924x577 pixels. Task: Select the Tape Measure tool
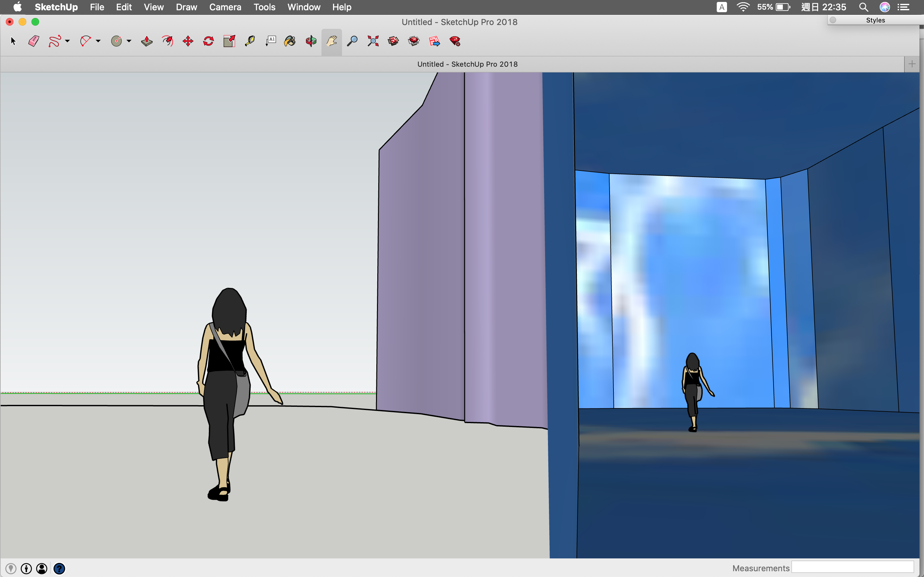click(250, 41)
